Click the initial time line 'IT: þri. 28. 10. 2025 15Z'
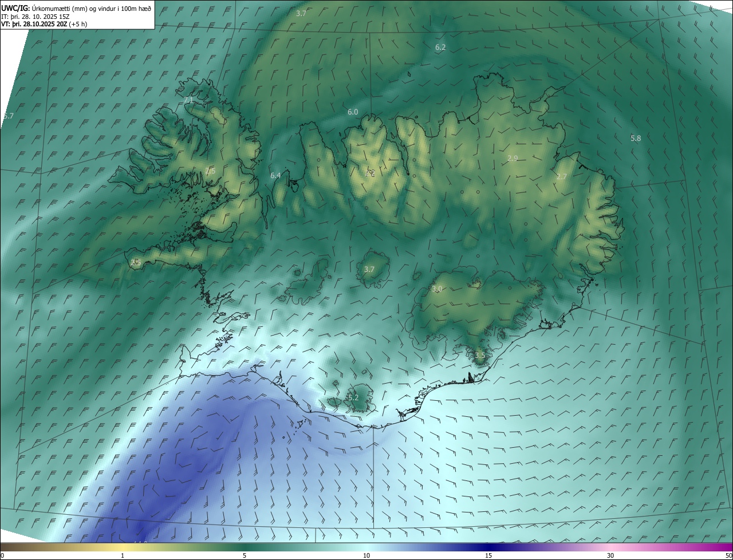 (x=35, y=17)
